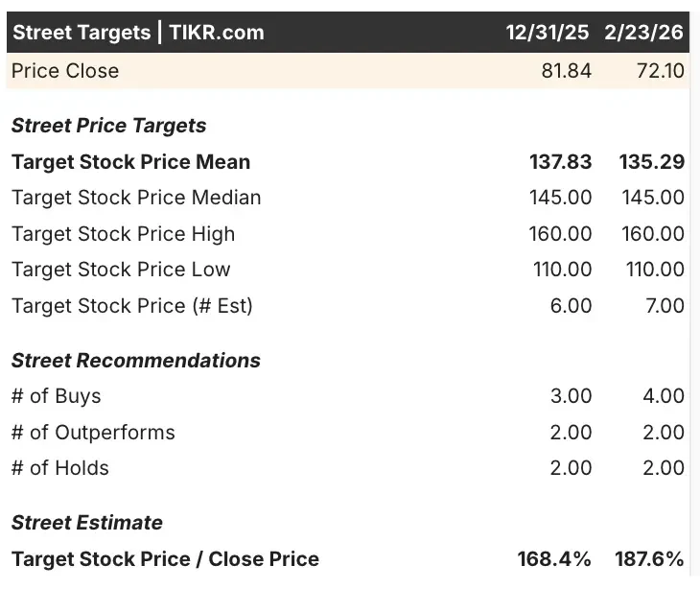This screenshot has width=700, height=589.
Task: Select the 2/23/26 column header
Action: tap(643, 33)
